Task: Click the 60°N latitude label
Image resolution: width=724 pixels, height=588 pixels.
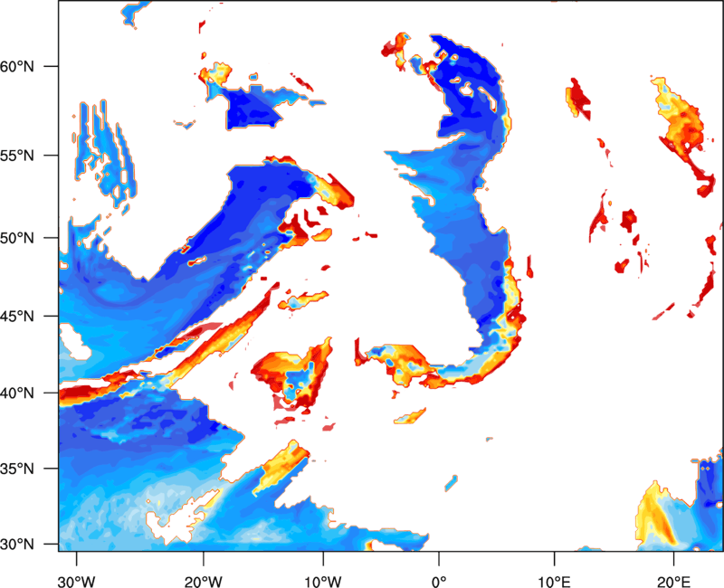Action: tap(17, 66)
